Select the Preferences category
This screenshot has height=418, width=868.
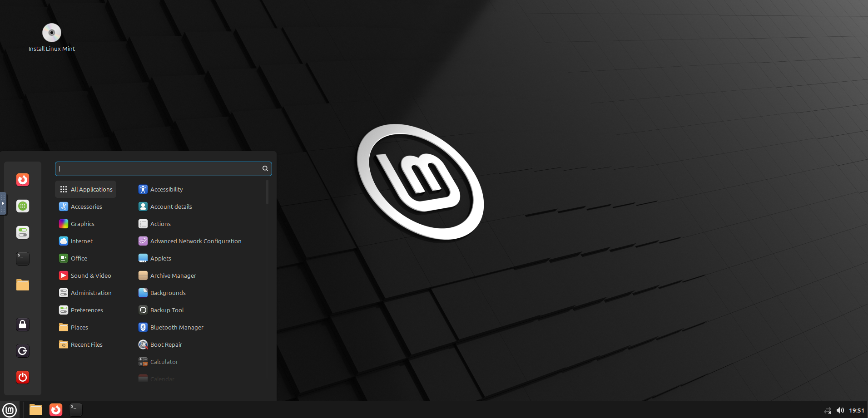coord(86,310)
